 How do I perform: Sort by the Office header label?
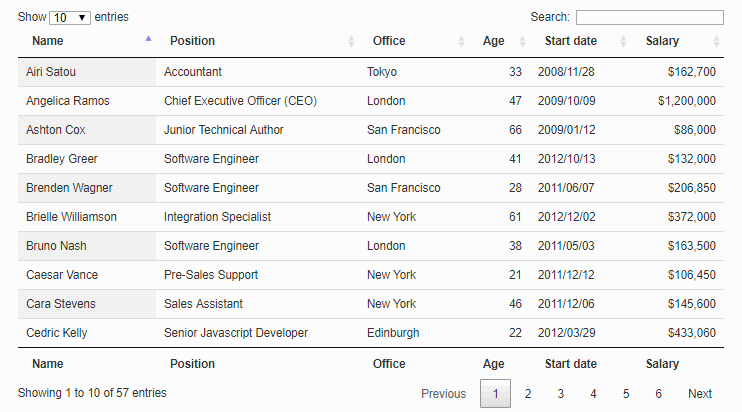(389, 41)
